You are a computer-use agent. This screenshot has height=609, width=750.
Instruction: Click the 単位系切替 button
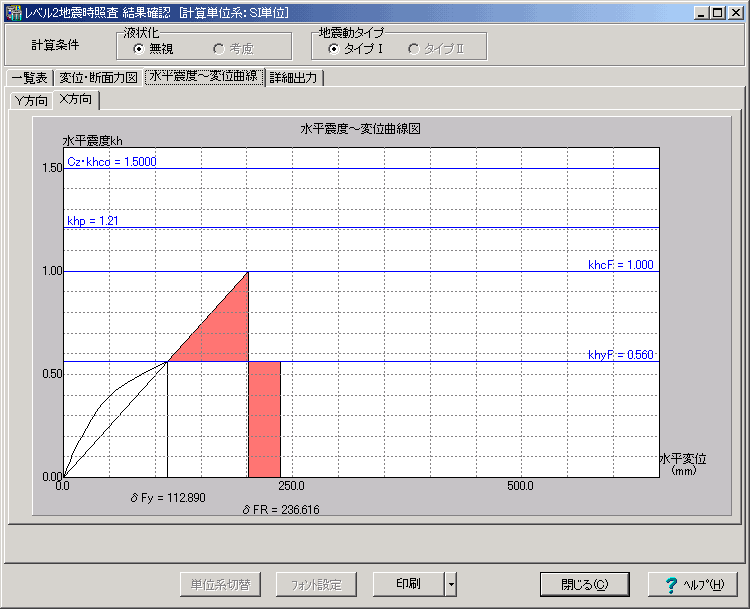point(220,584)
